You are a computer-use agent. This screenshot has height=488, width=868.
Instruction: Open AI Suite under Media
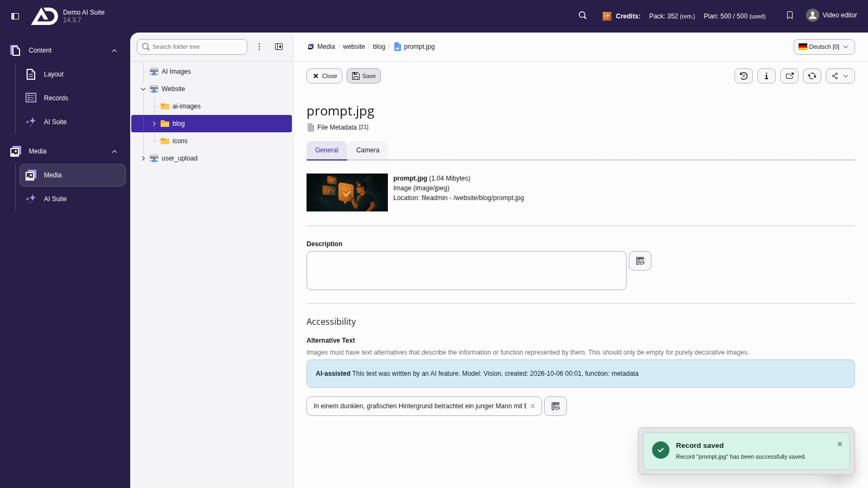click(73, 199)
